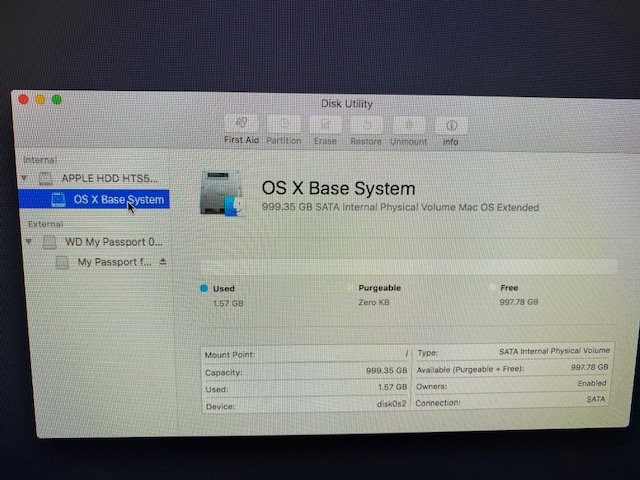
Task: Minimize the Disk Utility window
Action: [x=40, y=99]
